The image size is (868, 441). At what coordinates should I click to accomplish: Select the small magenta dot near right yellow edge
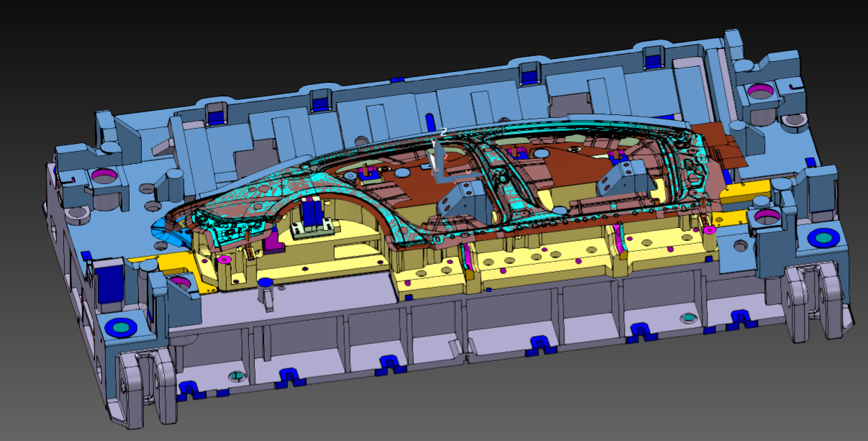coord(709,229)
